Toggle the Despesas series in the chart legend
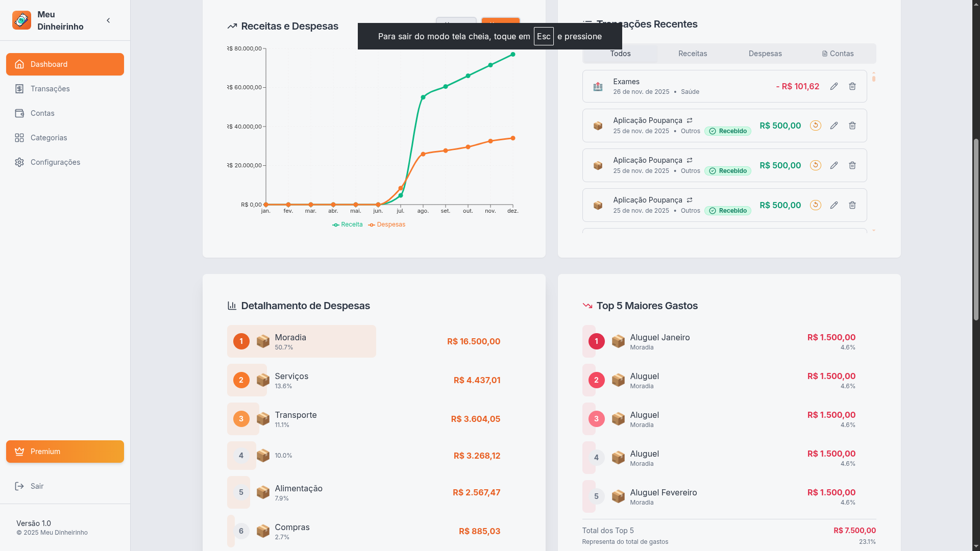The height and width of the screenshot is (551, 980). pyautogui.click(x=387, y=224)
